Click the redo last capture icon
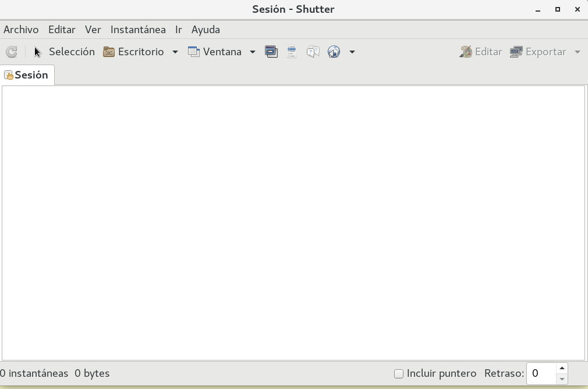Screen dimensions: 588x389 click(x=11, y=52)
